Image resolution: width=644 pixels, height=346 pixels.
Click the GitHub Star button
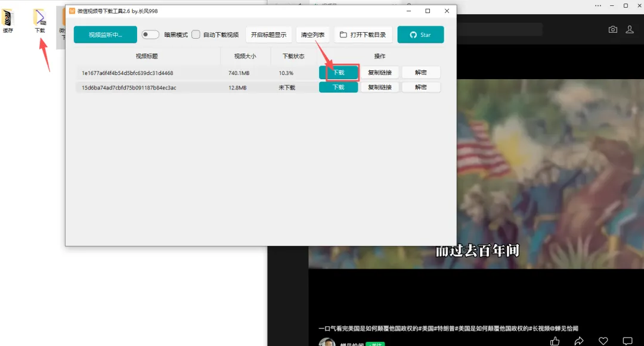420,35
